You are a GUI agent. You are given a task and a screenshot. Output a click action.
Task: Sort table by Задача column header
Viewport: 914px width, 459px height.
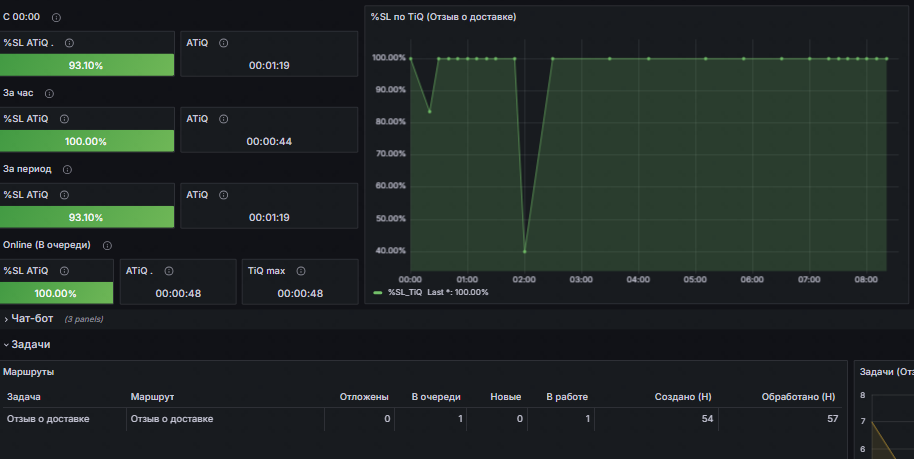[x=24, y=397]
